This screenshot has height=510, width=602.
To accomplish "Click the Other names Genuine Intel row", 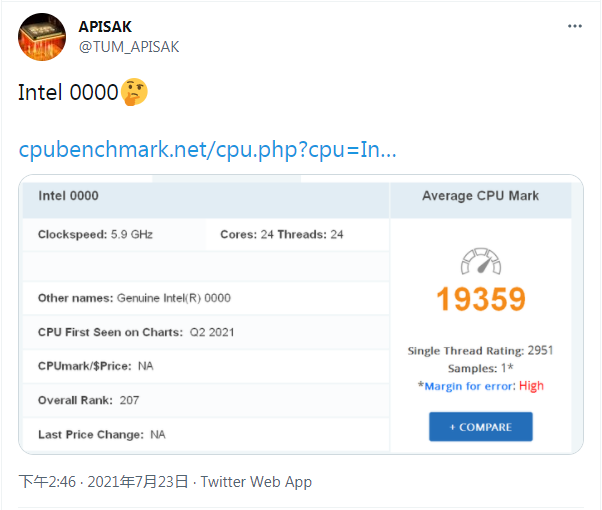I will tap(206, 298).
